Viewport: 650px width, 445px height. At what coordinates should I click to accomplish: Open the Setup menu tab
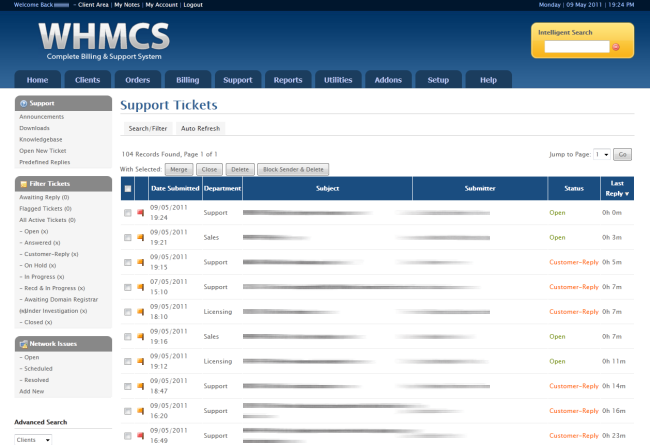click(439, 80)
